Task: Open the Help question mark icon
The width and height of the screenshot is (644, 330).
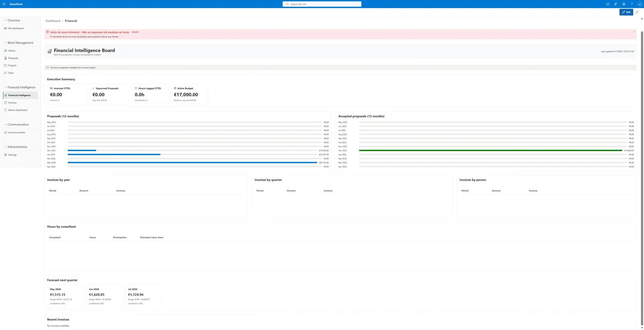Action: (x=632, y=4)
